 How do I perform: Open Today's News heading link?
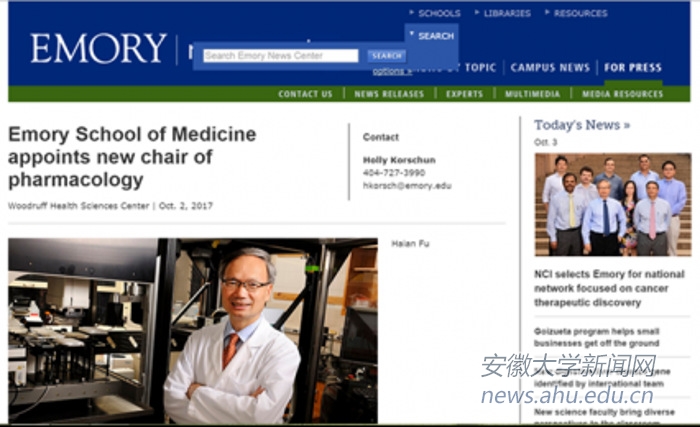point(582,125)
